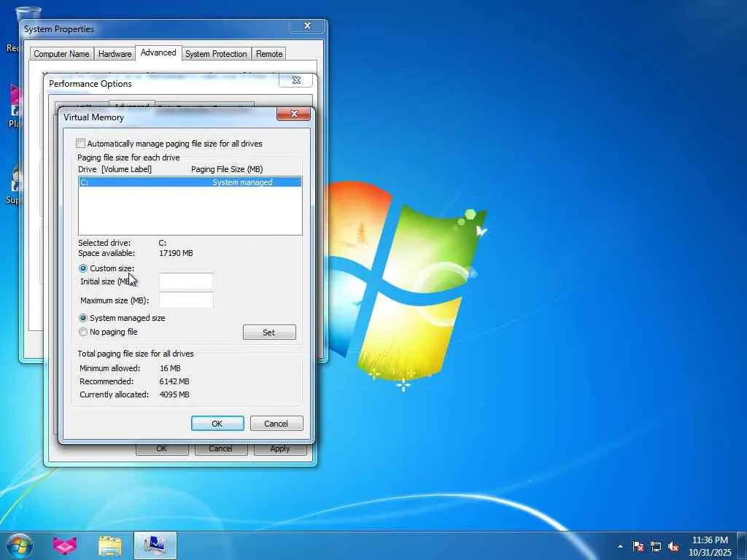Screen dimensions: 747x560
Task: Click the Show desktop strip beside the clock
Action: coord(742,545)
